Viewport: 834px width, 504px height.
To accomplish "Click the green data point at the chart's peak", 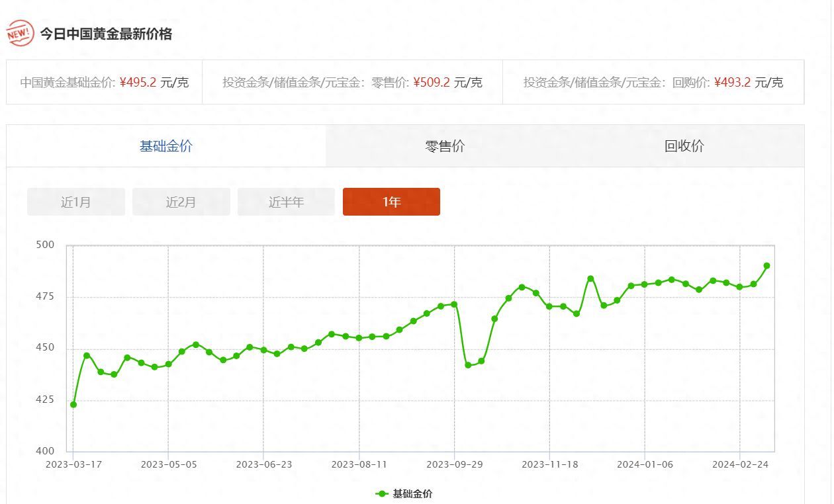I will coord(768,265).
